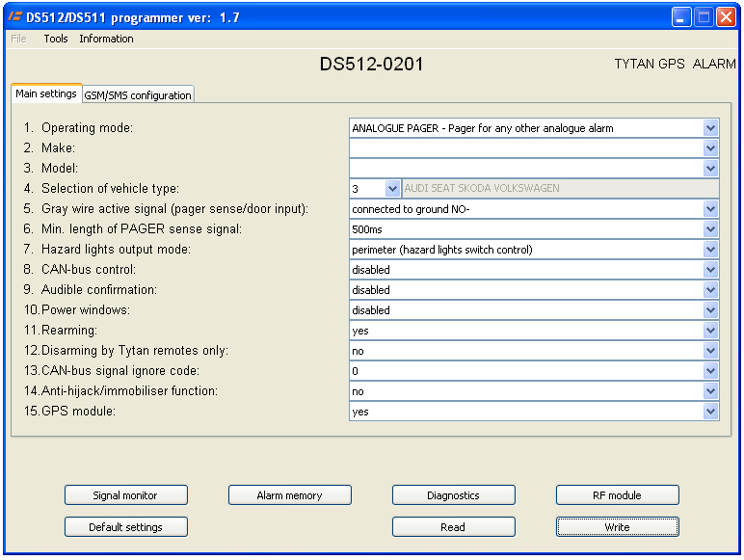The image size is (744, 560).
Task: Expand the Min. length PAGER sense dropdown arrow
Action: (x=710, y=229)
